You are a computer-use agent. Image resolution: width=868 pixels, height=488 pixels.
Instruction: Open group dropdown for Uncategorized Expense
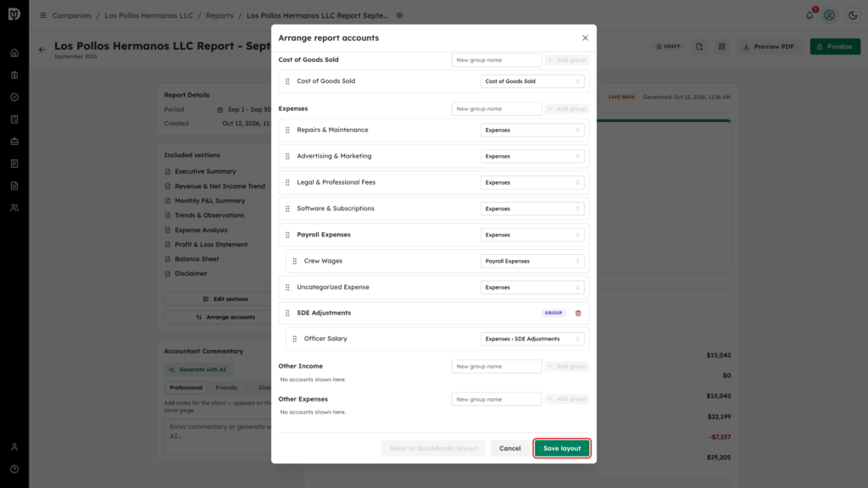pyautogui.click(x=532, y=287)
